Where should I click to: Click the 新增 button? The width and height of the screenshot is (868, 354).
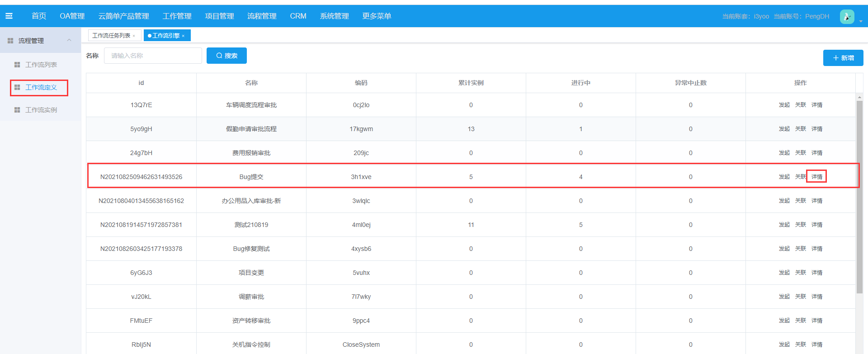tap(843, 58)
